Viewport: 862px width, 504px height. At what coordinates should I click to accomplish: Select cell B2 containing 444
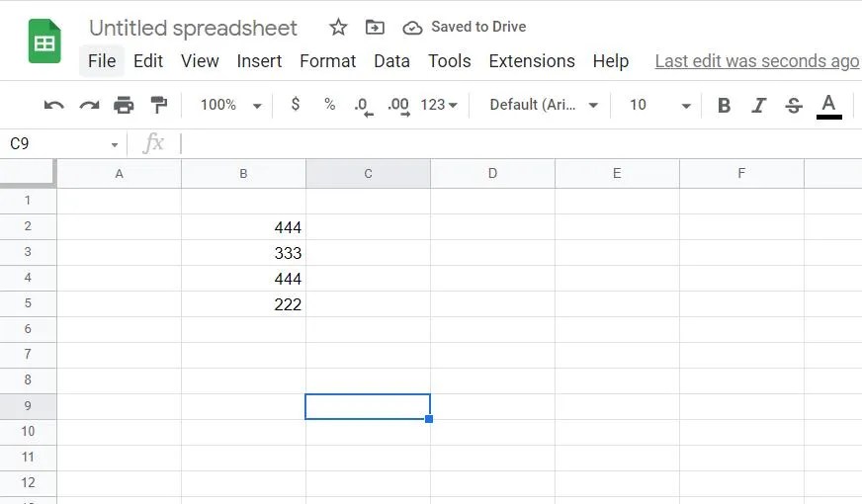point(243,227)
